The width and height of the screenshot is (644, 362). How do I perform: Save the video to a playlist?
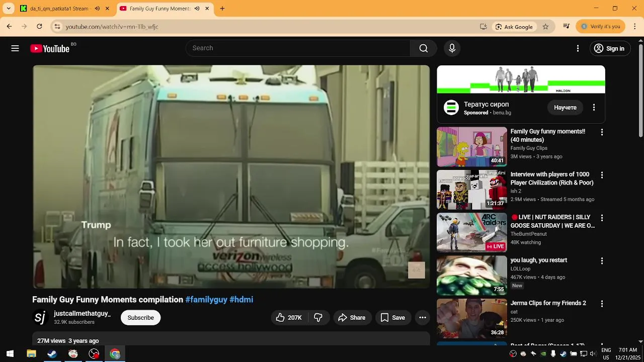pyautogui.click(x=392, y=317)
